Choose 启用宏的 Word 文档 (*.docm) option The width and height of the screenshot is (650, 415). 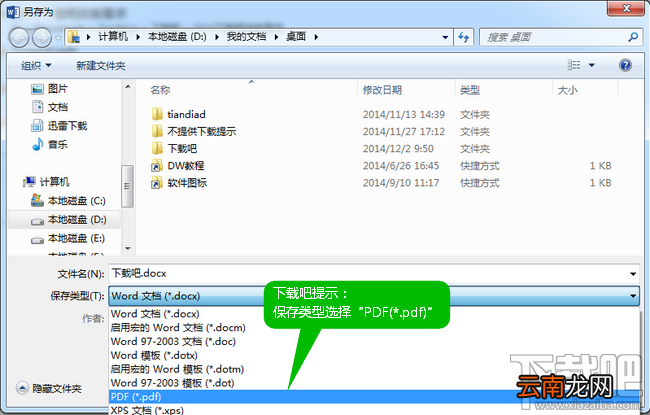pyautogui.click(x=178, y=328)
